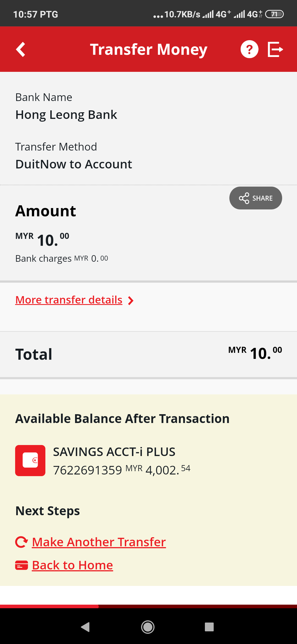Expand details with the red chevron arrow
The image size is (297, 644).
click(131, 301)
